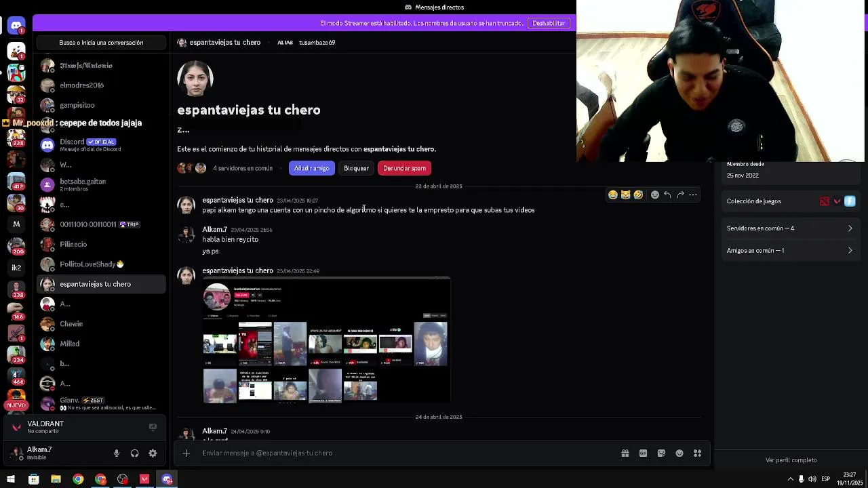868x488 pixels.
Task: React with cat face emoji
Action: 625,195
